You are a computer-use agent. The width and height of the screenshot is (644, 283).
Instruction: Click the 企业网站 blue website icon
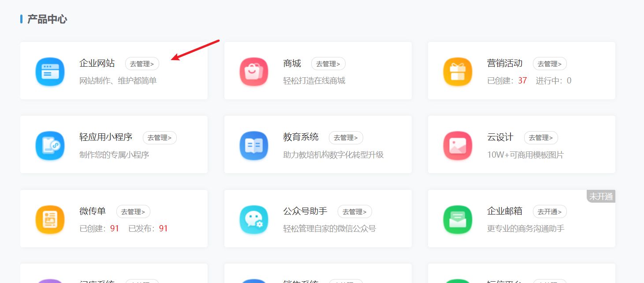pyautogui.click(x=50, y=71)
